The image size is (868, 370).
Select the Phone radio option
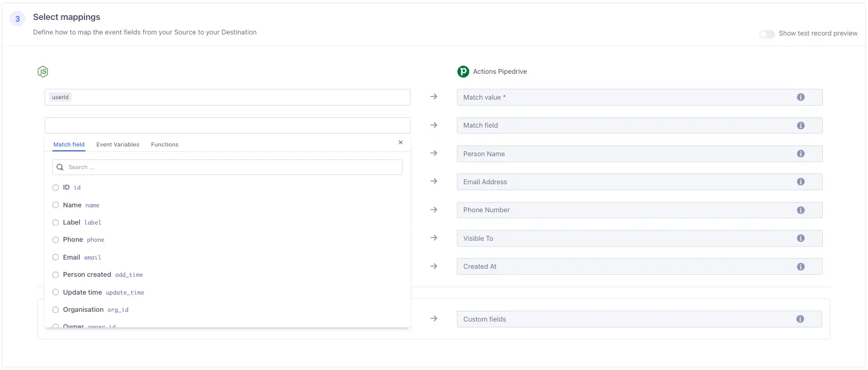coord(55,240)
